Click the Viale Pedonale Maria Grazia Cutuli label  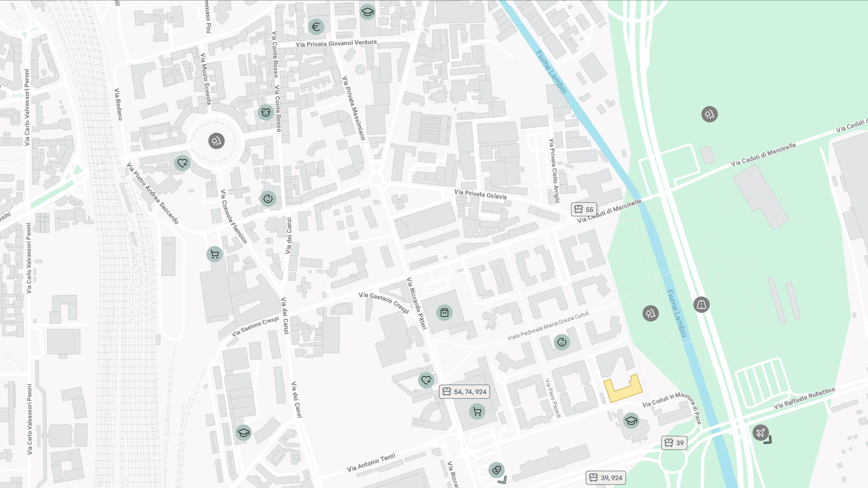[548, 325]
